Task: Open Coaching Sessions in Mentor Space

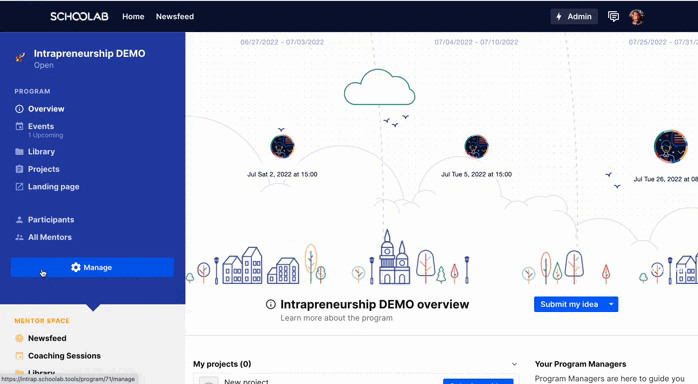Action: (64, 356)
